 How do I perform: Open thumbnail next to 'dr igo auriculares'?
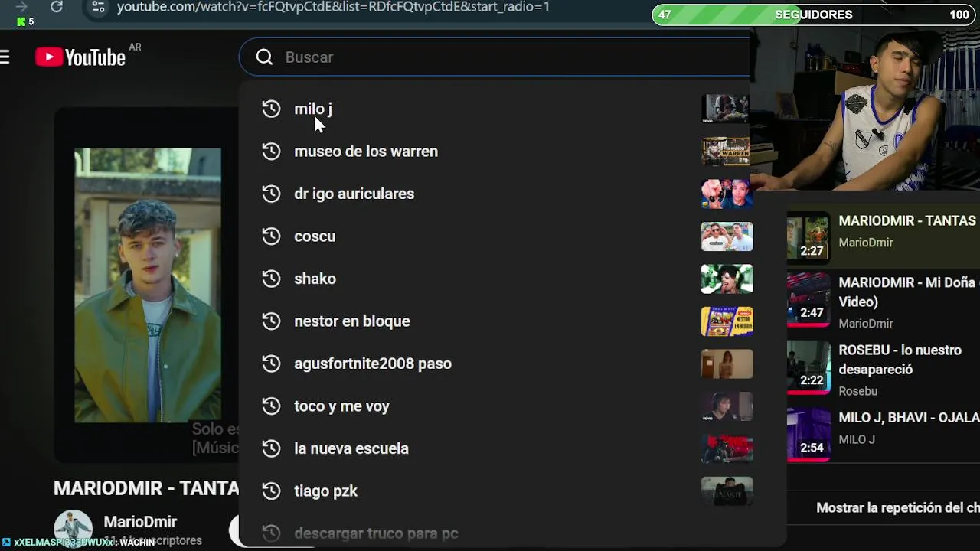tap(727, 194)
